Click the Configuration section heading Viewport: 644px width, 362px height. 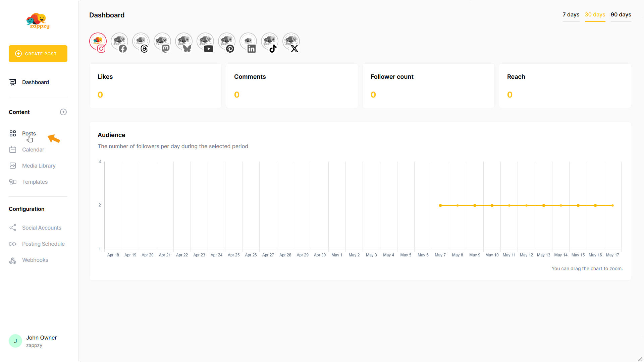[26, 209]
